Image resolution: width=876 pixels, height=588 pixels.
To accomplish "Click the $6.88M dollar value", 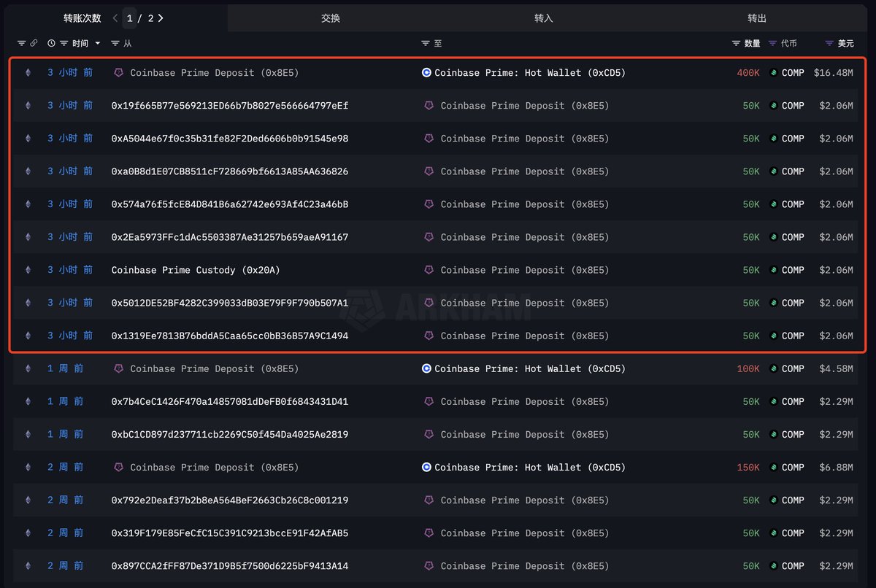I will click(836, 467).
